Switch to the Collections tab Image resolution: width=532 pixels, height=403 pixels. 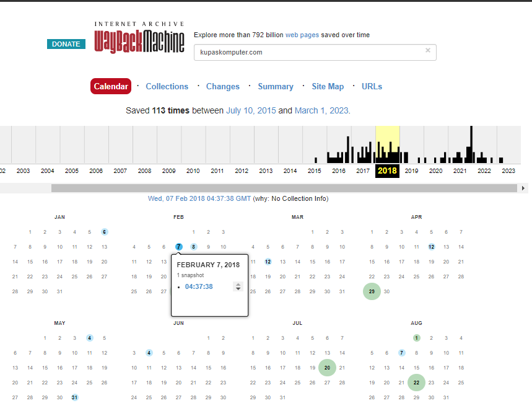point(167,86)
